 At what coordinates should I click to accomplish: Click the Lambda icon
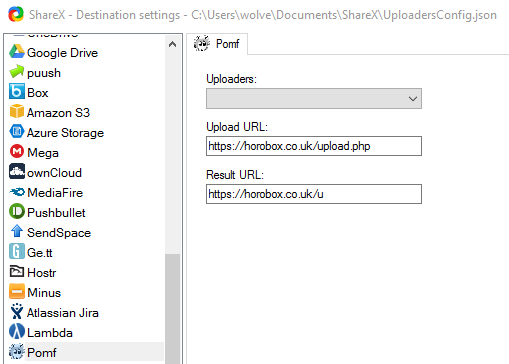[17, 332]
